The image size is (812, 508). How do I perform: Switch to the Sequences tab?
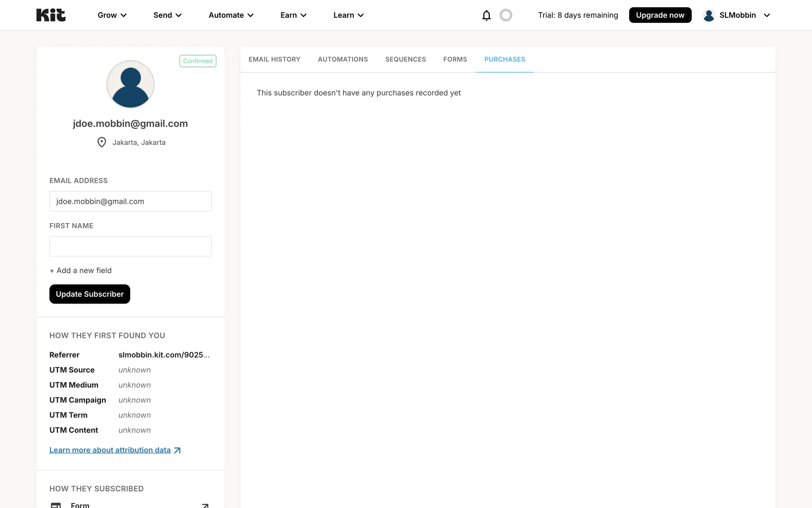405,59
